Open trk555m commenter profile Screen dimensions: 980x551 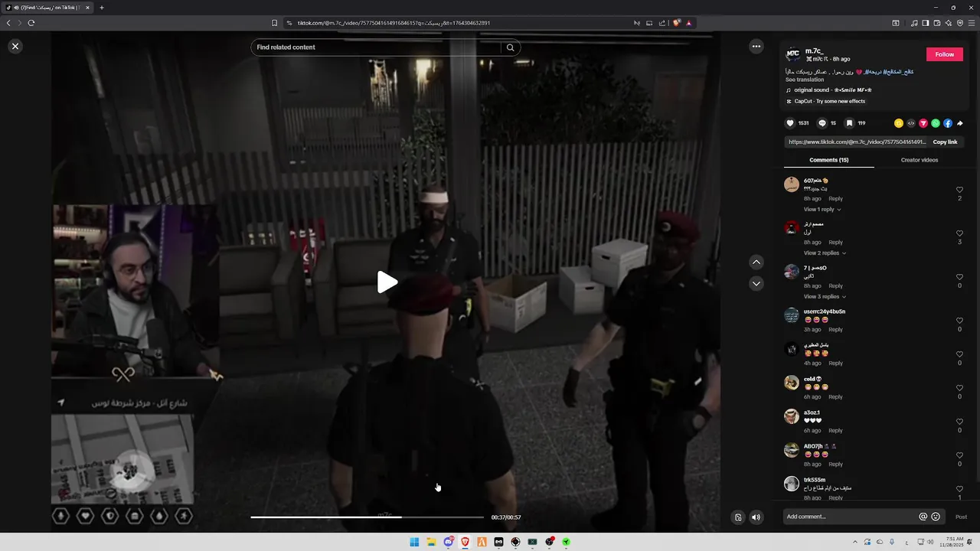click(x=792, y=484)
